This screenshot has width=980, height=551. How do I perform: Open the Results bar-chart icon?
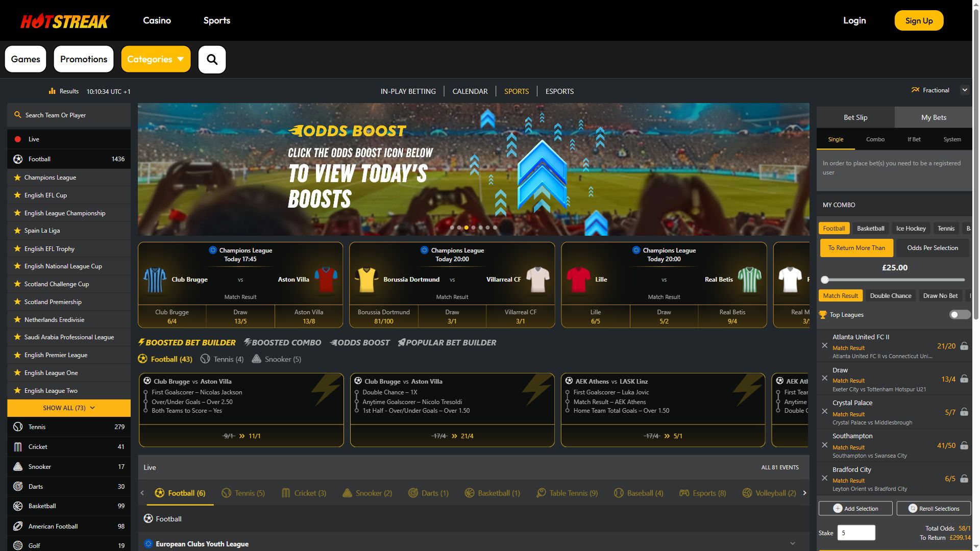52,91
